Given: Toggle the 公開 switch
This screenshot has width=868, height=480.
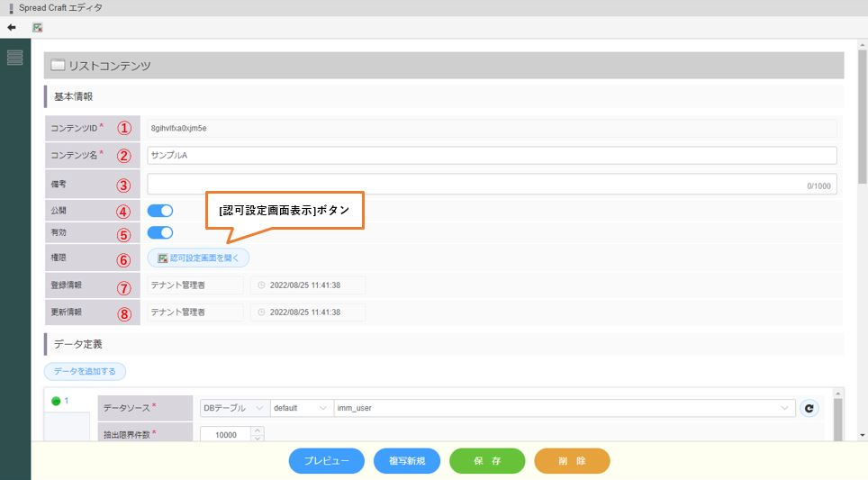Looking at the screenshot, I should [160, 211].
